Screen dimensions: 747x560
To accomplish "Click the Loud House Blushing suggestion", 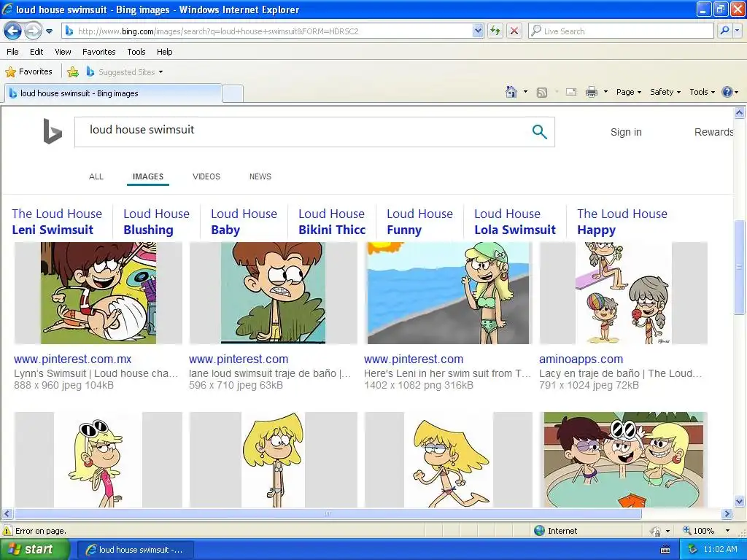I will pyautogui.click(x=156, y=222).
